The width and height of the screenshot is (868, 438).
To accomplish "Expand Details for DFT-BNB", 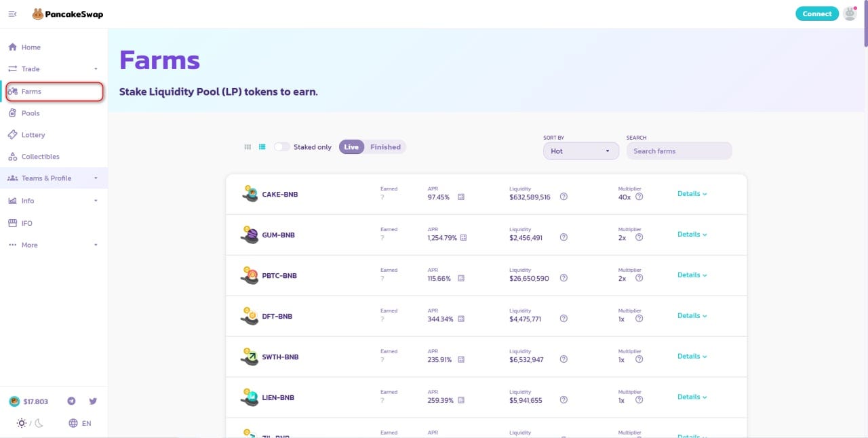I will pos(692,316).
